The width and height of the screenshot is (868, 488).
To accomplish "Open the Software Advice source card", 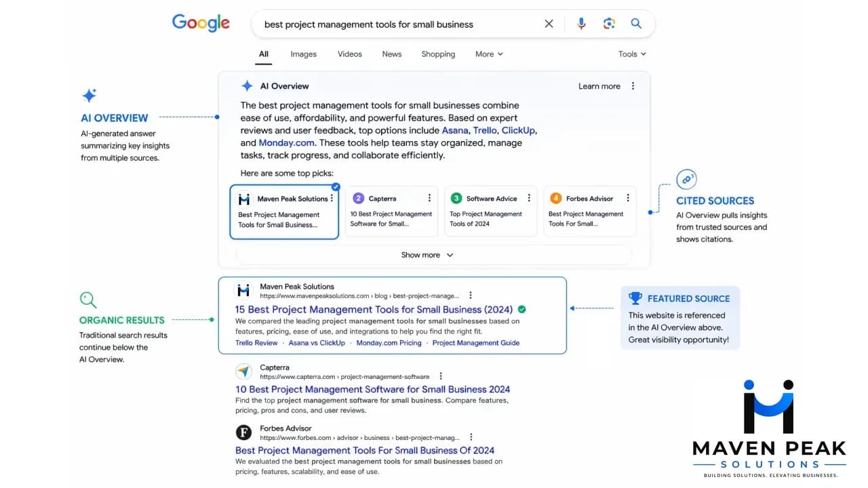I will pos(491,211).
